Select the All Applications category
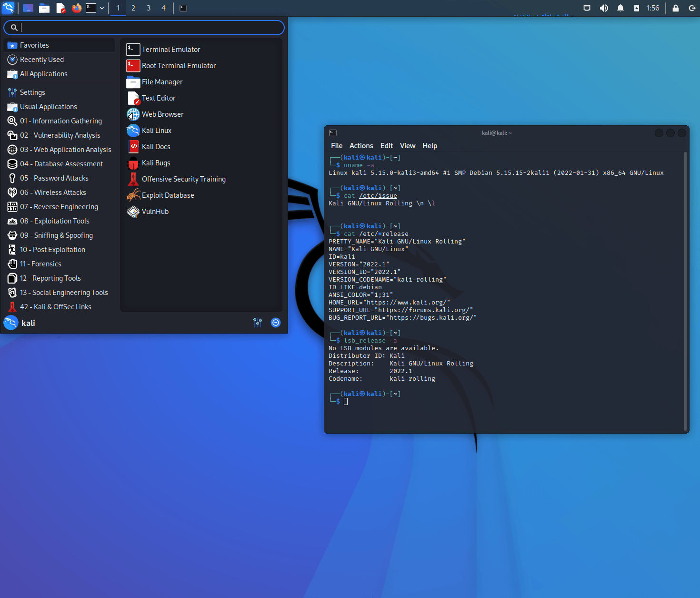Image resolution: width=700 pixels, height=598 pixels. (x=43, y=74)
